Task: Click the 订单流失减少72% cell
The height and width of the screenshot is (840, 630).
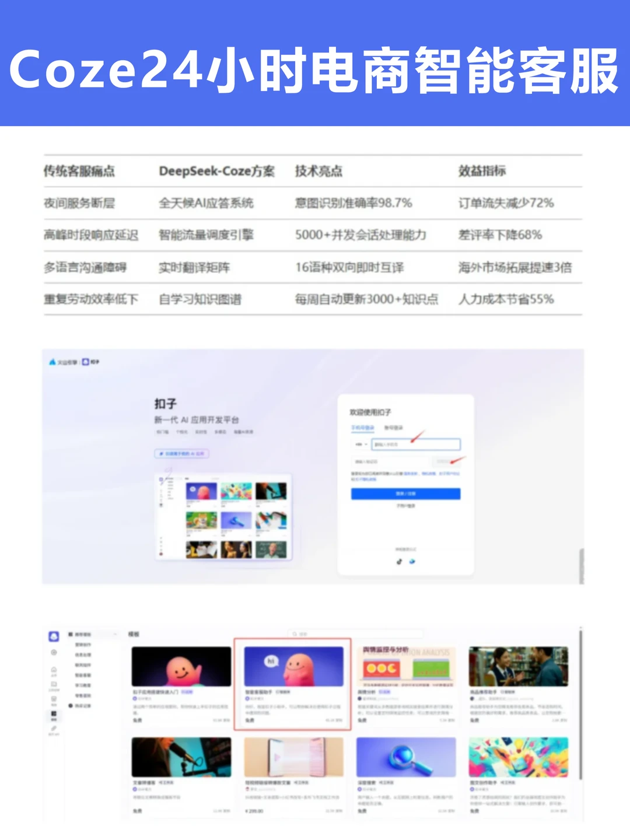Action: (x=506, y=203)
